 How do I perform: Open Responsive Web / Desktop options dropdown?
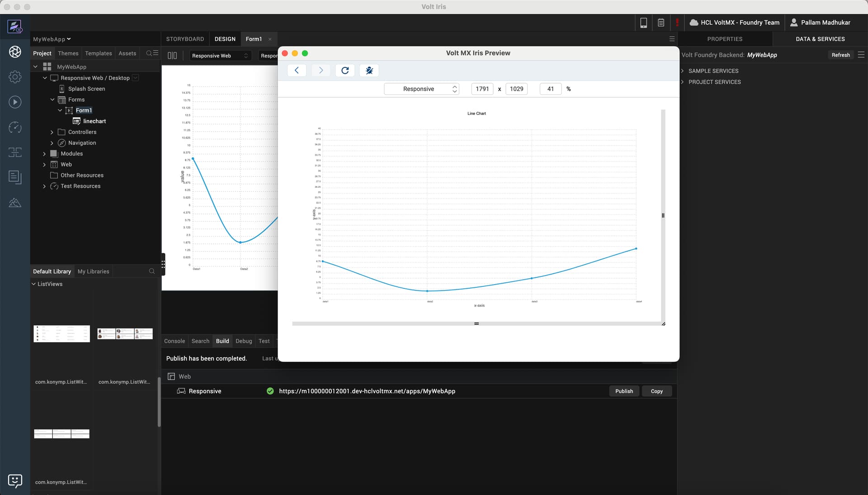tap(135, 78)
